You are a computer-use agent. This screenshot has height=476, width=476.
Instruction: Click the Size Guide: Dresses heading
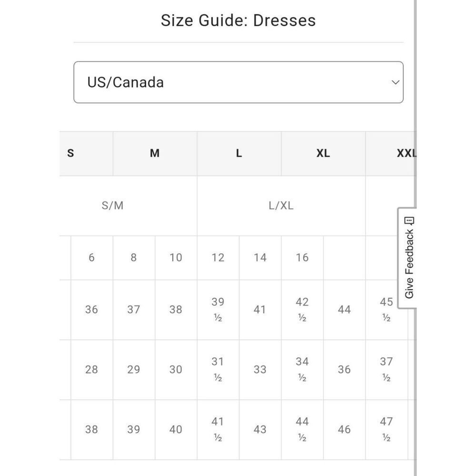click(238, 20)
